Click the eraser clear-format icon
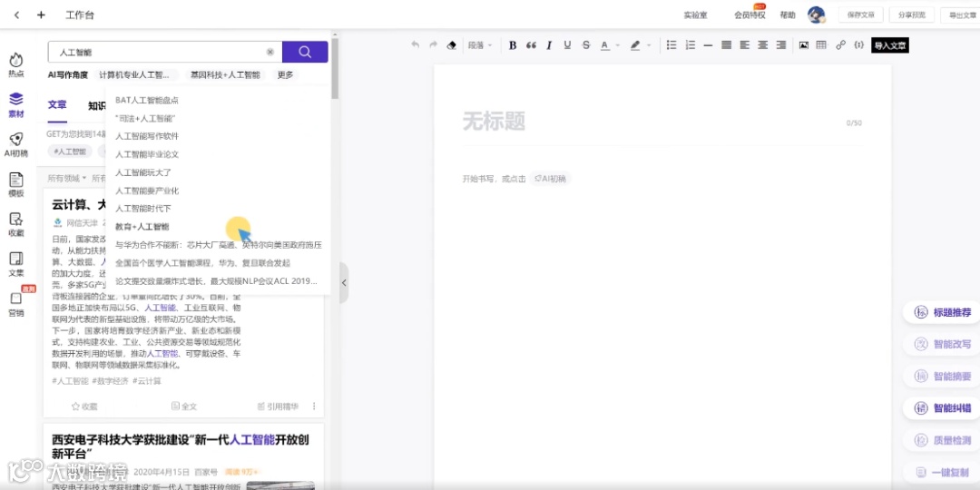The width and height of the screenshot is (980, 490). click(451, 45)
